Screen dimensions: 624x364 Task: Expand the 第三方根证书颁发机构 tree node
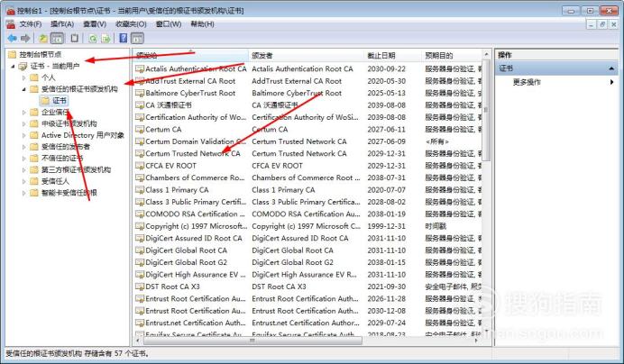pyautogui.click(x=23, y=170)
